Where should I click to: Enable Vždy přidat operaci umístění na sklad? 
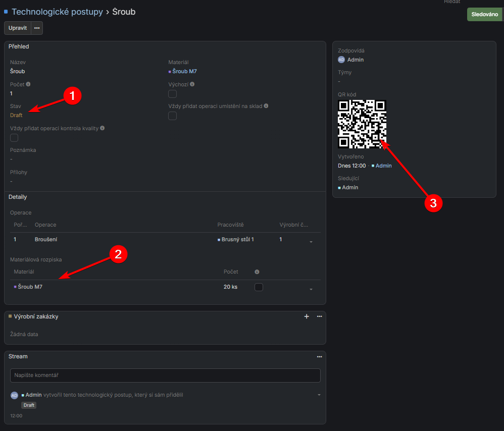point(173,116)
